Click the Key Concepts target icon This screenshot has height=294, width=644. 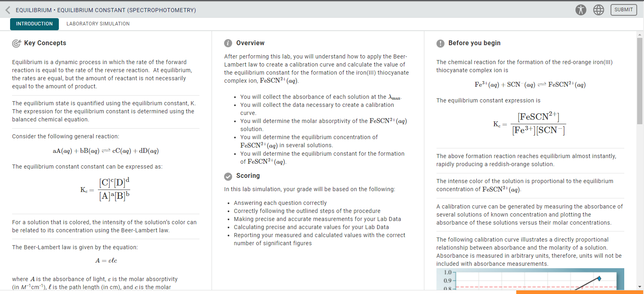(x=17, y=43)
